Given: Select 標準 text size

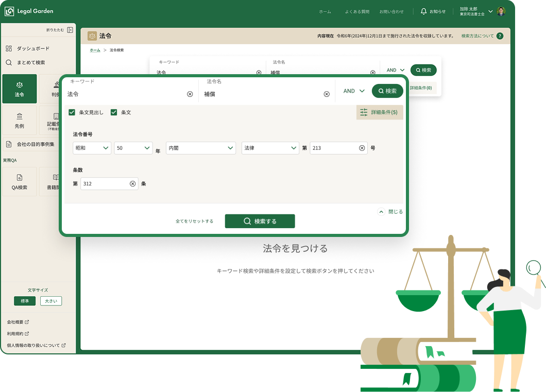Looking at the screenshot, I should 25,301.
